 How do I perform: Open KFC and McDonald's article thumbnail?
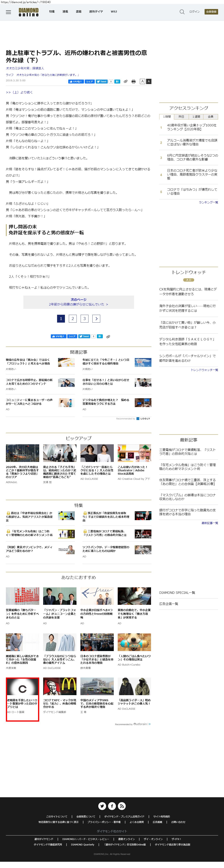click(x=60, y=686)
